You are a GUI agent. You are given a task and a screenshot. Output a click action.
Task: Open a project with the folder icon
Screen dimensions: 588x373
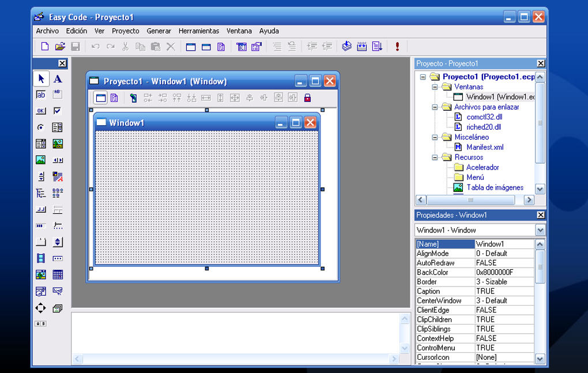60,47
